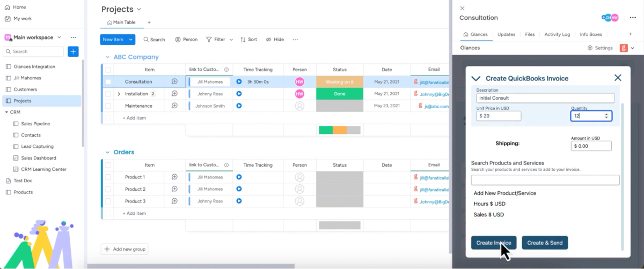Open Sales Pipeline board in sidebar
The width and height of the screenshot is (644, 269).
pyautogui.click(x=35, y=124)
